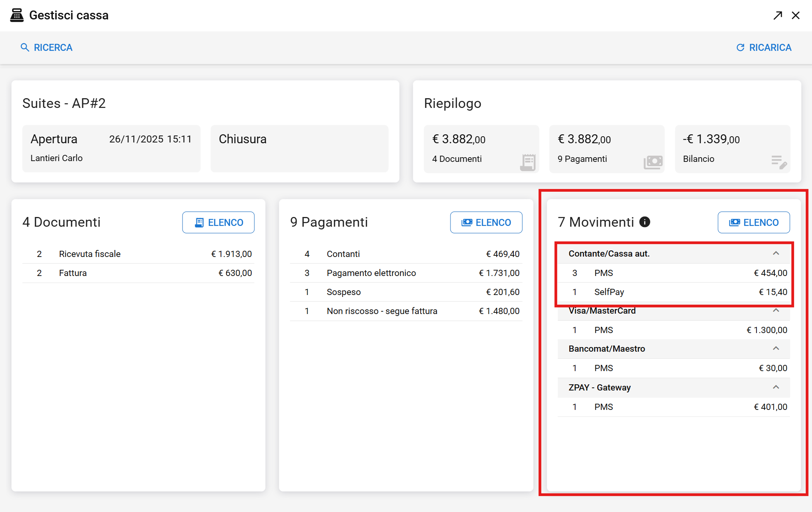Collapse the ZPAY - Gateway section
The width and height of the screenshot is (812, 512).
pyautogui.click(x=776, y=387)
